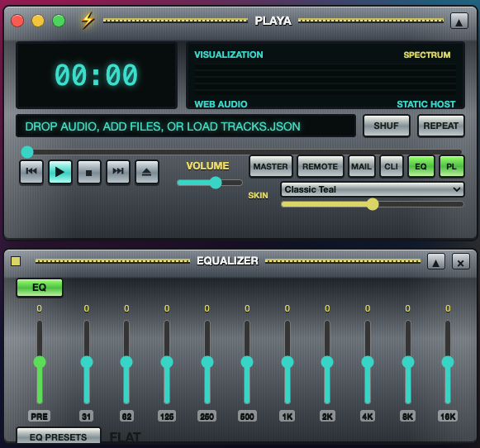Open files with the eject button

[147, 172]
